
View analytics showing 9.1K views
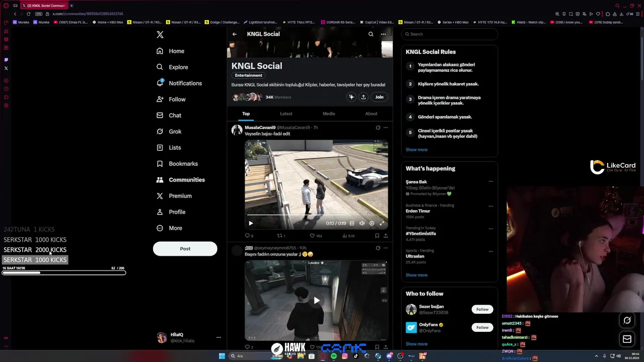pos(349,236)
